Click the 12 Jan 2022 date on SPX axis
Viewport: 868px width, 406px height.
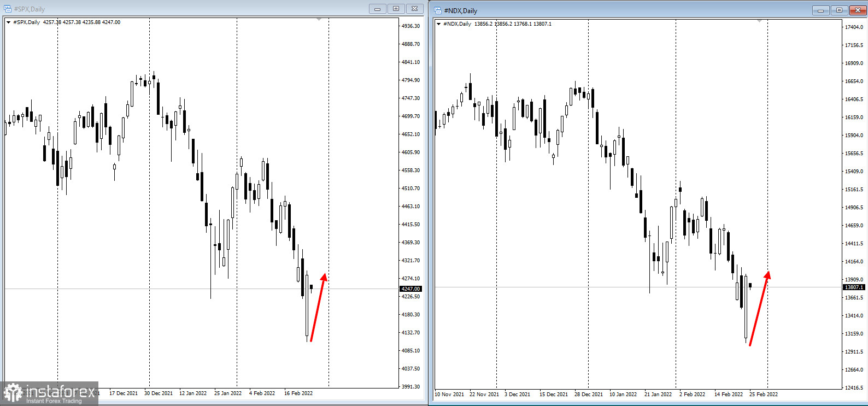[x=193, y=393]
